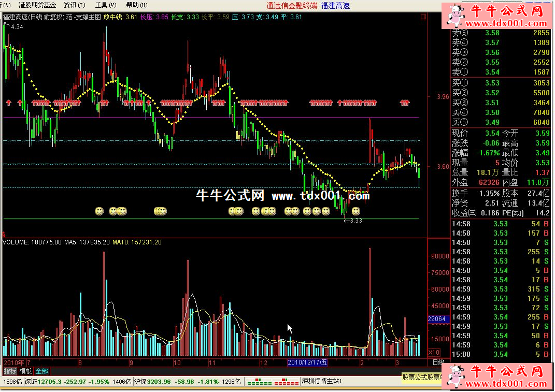Click the VOLUME: 180775.00 label
The width and height of the screenshot is (555, 392).
(x=32, y=242)
